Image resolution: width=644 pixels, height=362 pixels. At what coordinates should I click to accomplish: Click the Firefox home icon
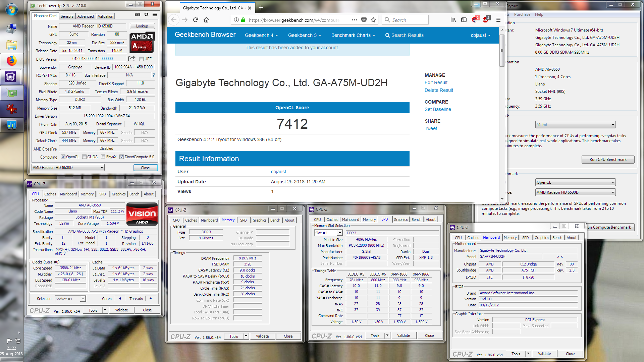(x=206, y=20)
